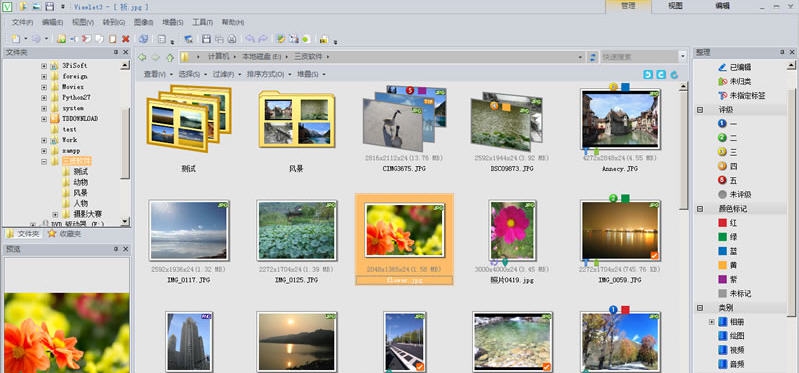Expand the foreign folder node
Image resolution: width=799 pixels, height=373 pixels.
click(x=44, y=76)
